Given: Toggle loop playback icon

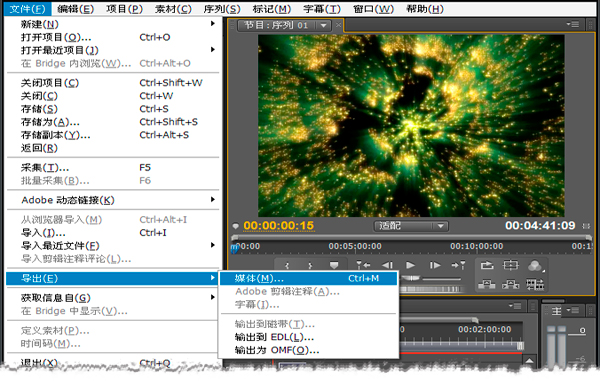Looking at the screenshot, I should tap(487, 265).
